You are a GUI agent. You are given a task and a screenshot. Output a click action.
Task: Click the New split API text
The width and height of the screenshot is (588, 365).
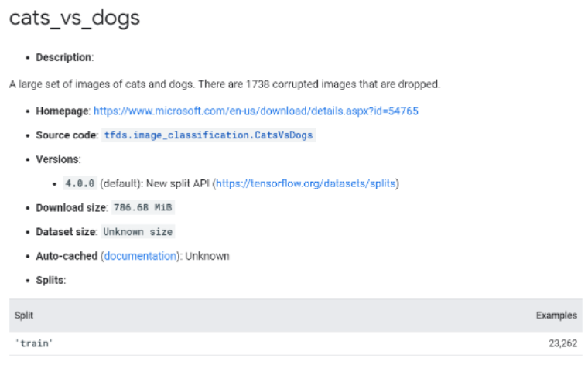(x=177, y=183)
